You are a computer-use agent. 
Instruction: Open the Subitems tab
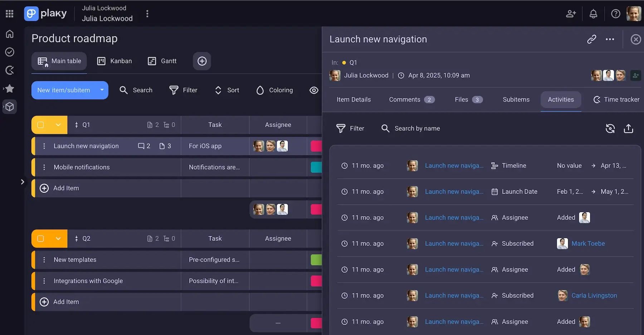tap(516, 99)
